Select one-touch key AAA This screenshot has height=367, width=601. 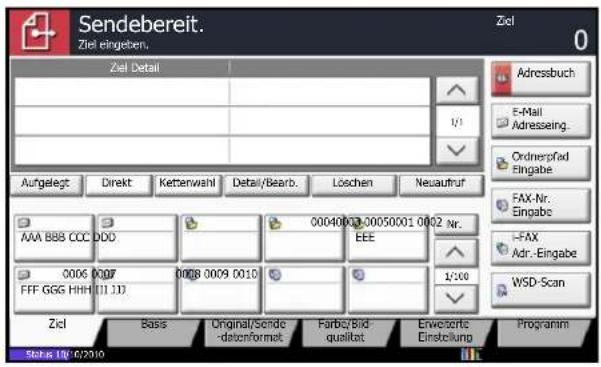tap(54, 238)
